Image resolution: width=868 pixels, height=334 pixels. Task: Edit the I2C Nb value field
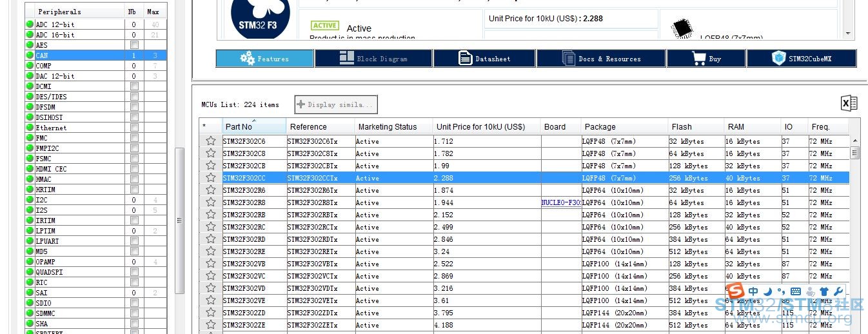(x=133, y=200)
